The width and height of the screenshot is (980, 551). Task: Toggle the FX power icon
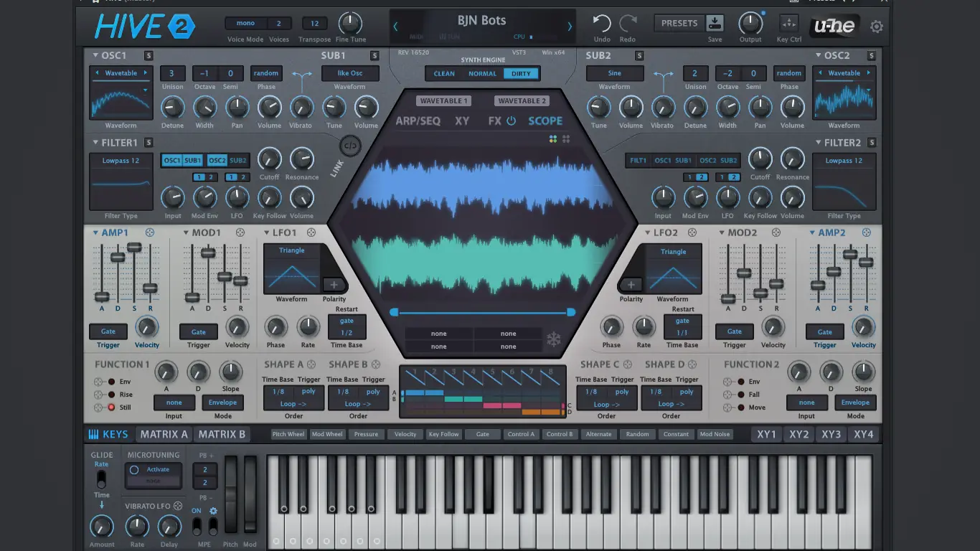click(x=511, y=121)
